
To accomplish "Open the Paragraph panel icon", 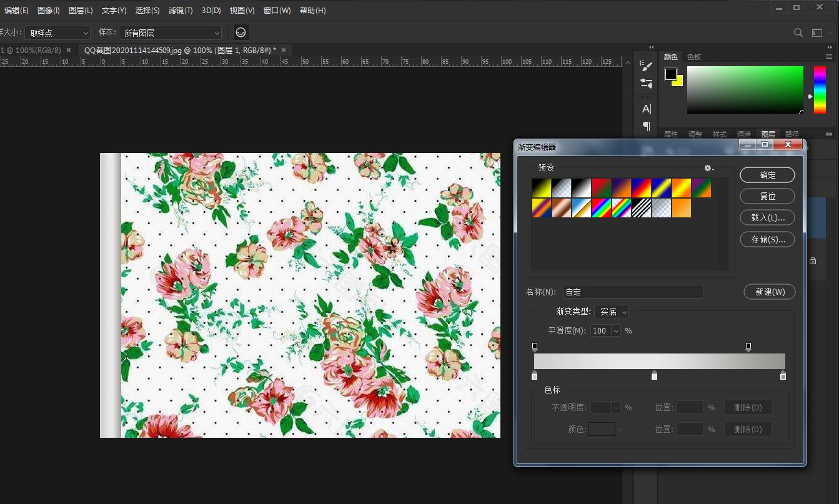I will 646,126.
